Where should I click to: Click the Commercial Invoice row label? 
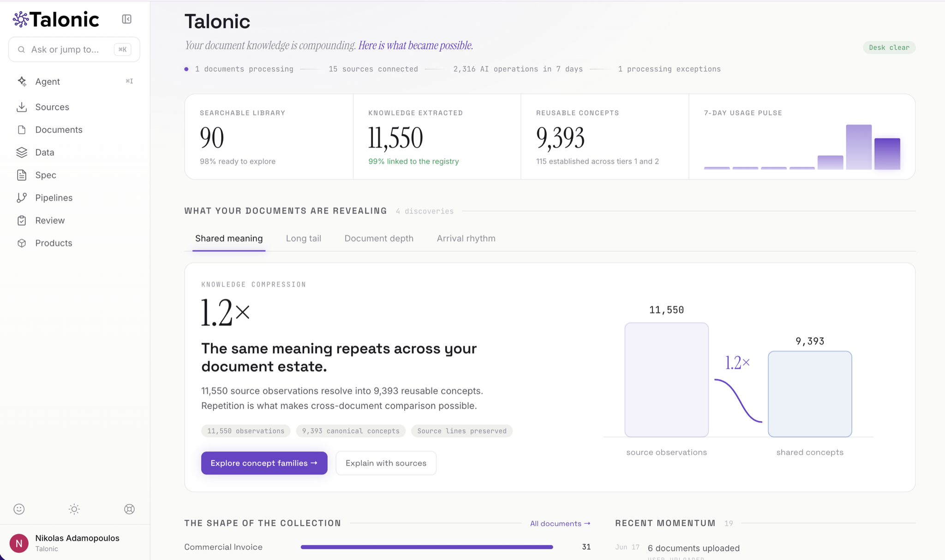click(x=223, y=547)
